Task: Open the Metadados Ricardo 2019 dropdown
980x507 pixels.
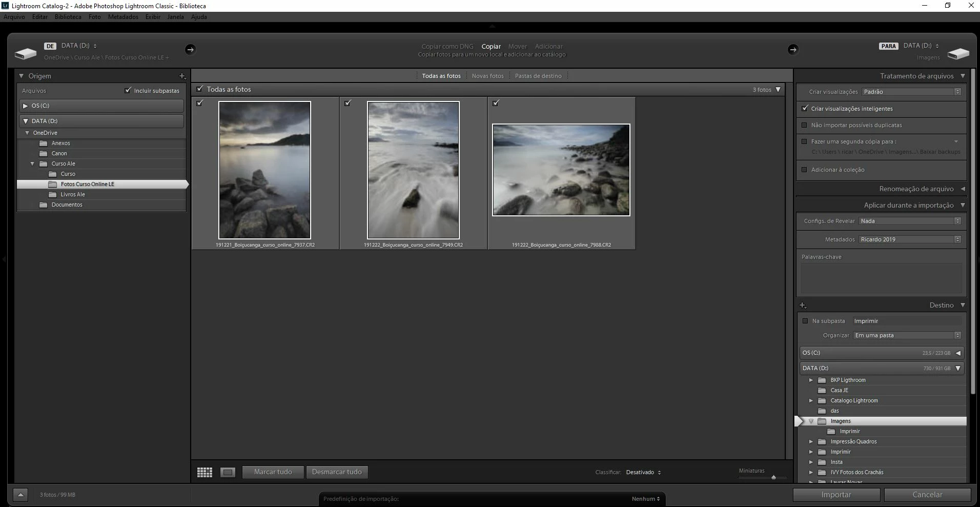Action: click(x=910, y=239)
